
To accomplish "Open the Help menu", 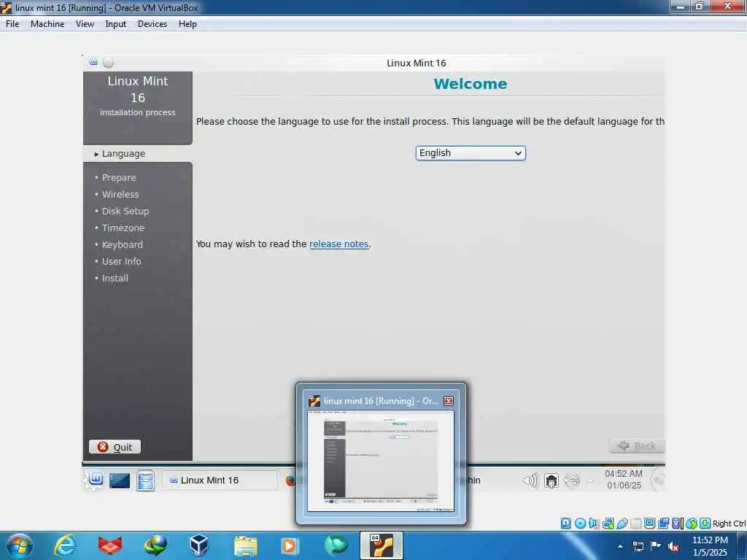I will [x=187, y=24].
